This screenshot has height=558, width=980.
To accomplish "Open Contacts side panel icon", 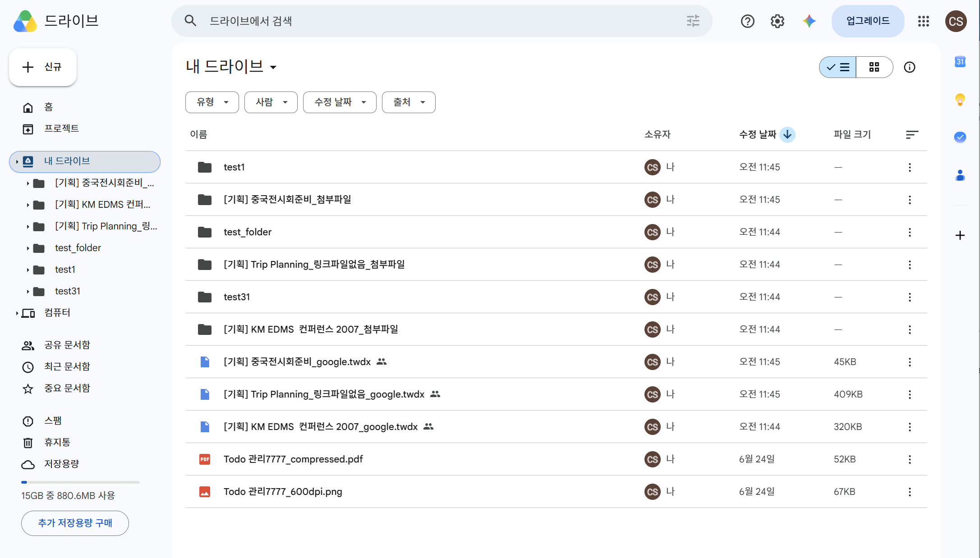I will point(960,175).
